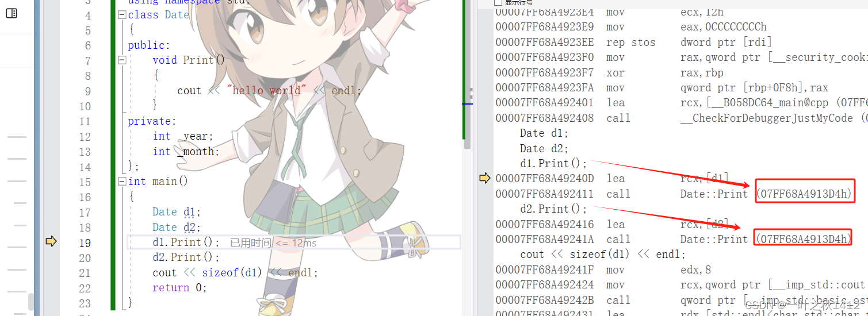Click the yellow instruction pointer arrow in disassembly
Screen dimensions: 868x316
(484, 178)
